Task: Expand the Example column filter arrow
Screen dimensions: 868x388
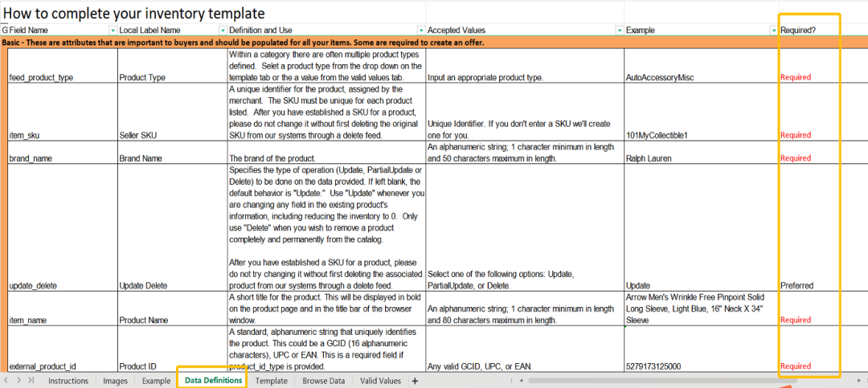Action: [x=773, y=31]
